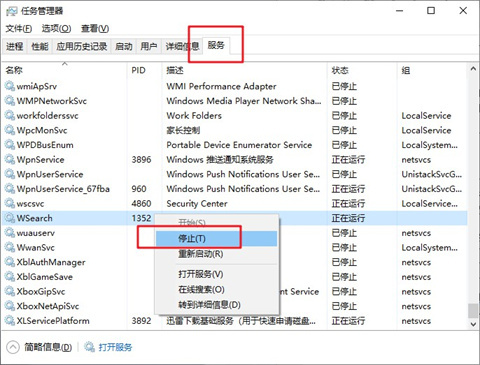Click 'Portable Device Enumerator Service' description
This screenshot has width=480, height=365.
239,145
